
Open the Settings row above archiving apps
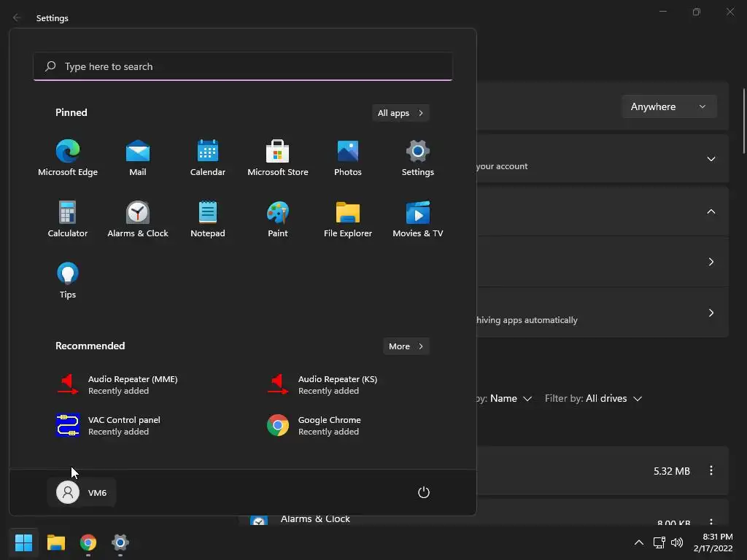tap(603, 262)
